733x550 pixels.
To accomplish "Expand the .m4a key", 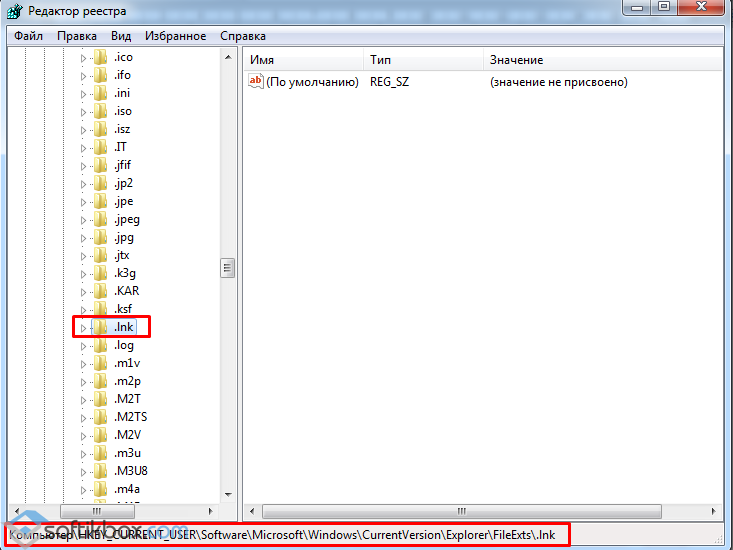I will coord(83,490).
